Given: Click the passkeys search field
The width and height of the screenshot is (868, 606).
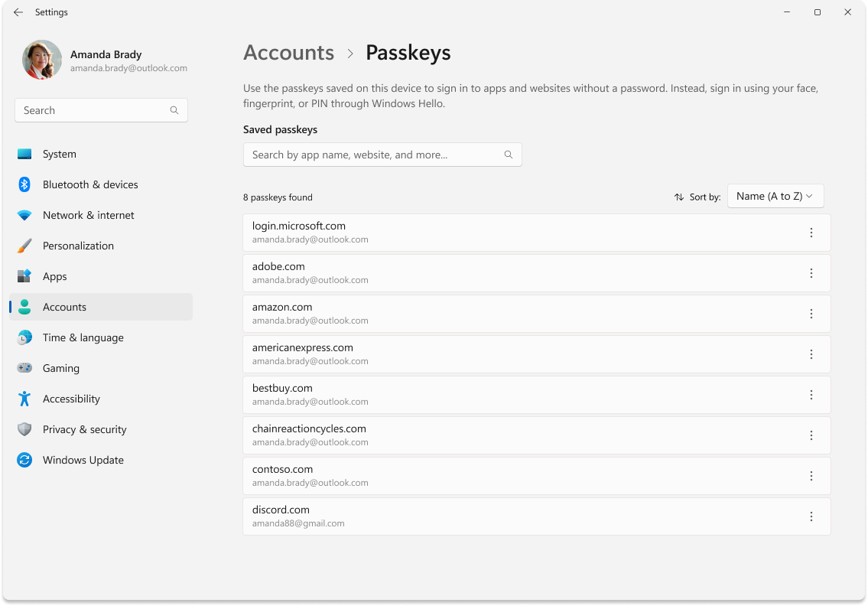Looking at the screenshot, I should [382, 154].
